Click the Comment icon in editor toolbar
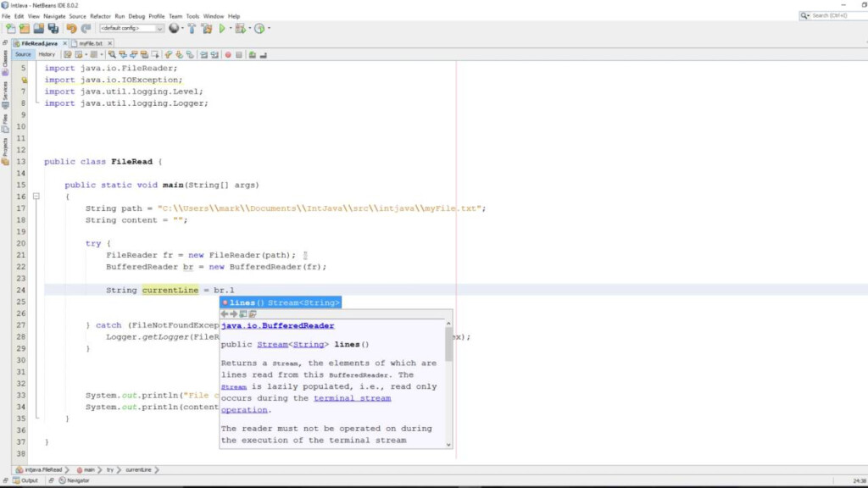 pos(252,55)
